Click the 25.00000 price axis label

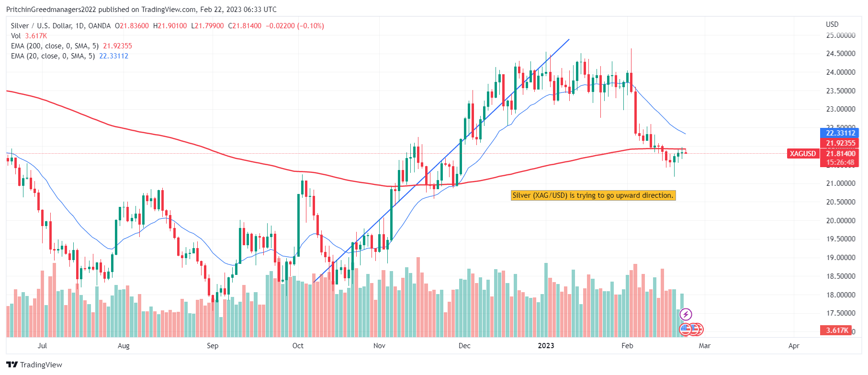pos(841,35)
